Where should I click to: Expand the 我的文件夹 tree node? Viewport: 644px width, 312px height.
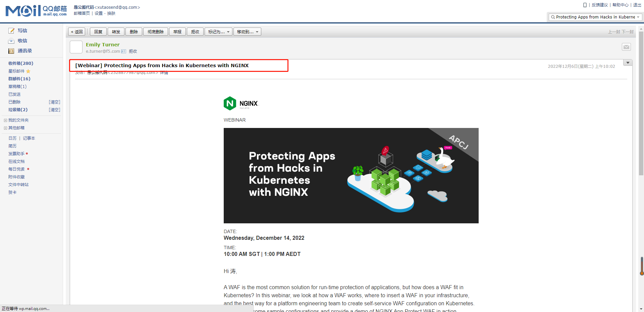[x=5, y=120]
